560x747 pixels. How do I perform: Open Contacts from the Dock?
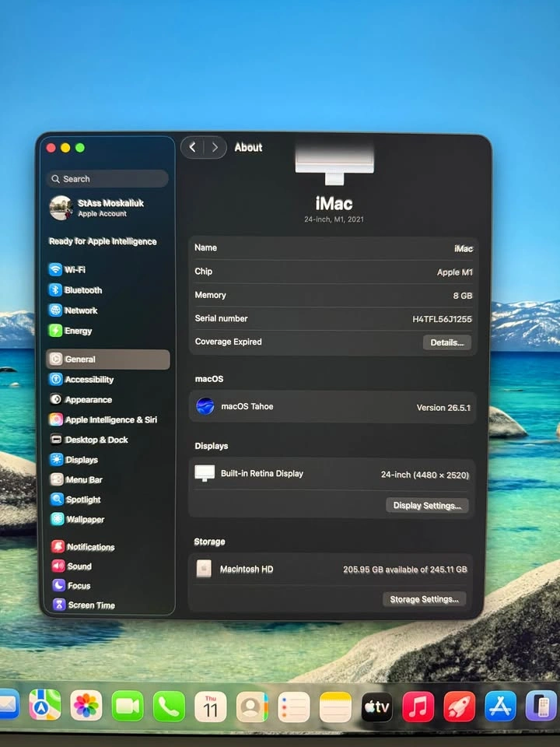click(252, 707)
